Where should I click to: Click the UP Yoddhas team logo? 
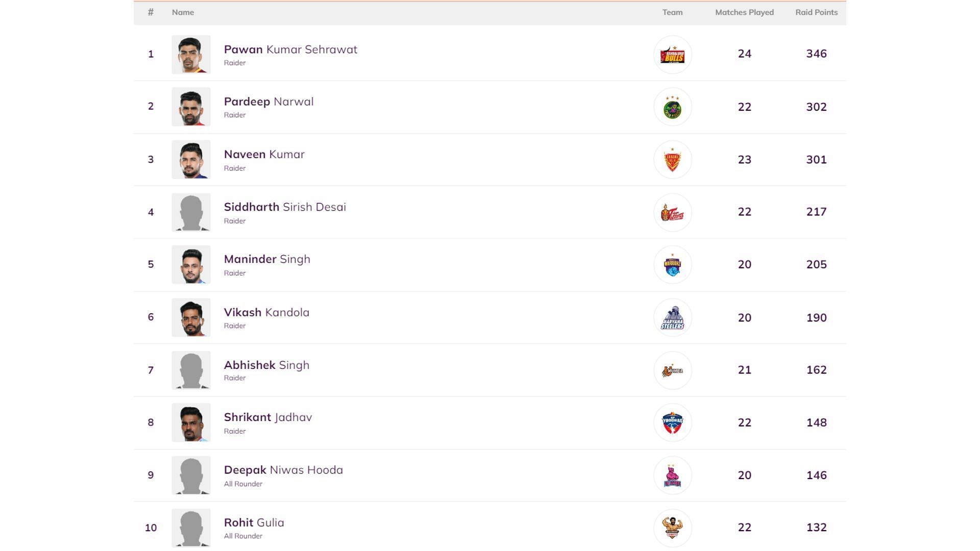coord(672,423)
